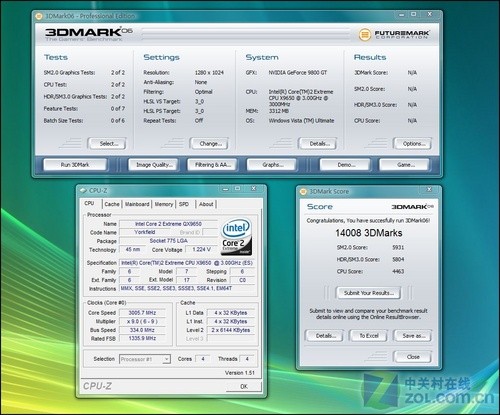Click the Resolution value 1280 x 1024

209,73
